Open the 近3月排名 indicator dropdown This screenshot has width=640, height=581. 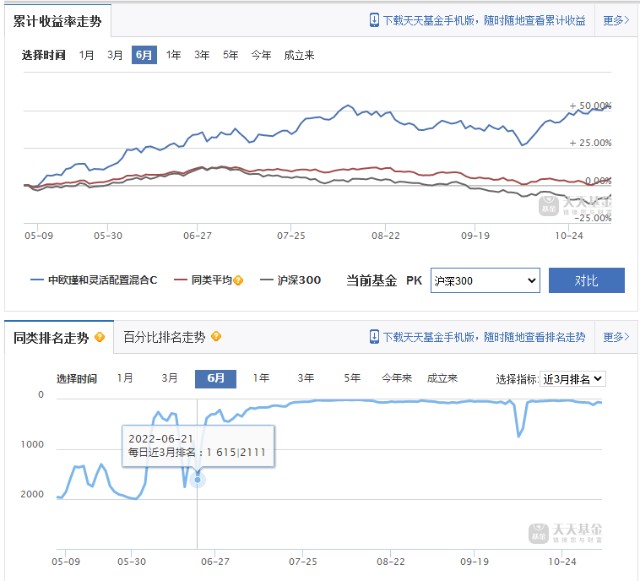point(572,378)
